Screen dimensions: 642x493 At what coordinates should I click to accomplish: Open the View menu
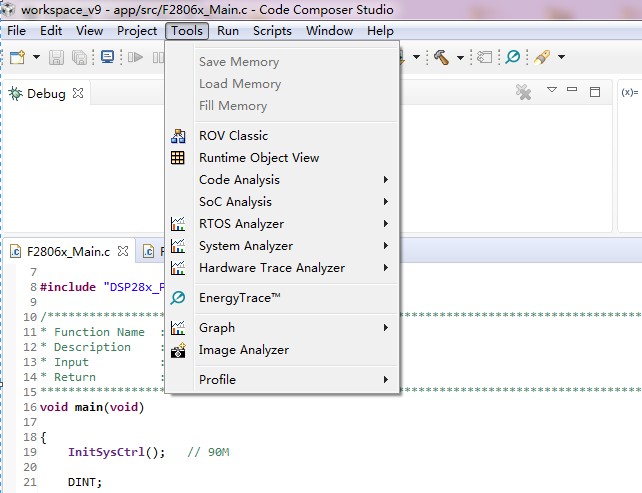89,31
